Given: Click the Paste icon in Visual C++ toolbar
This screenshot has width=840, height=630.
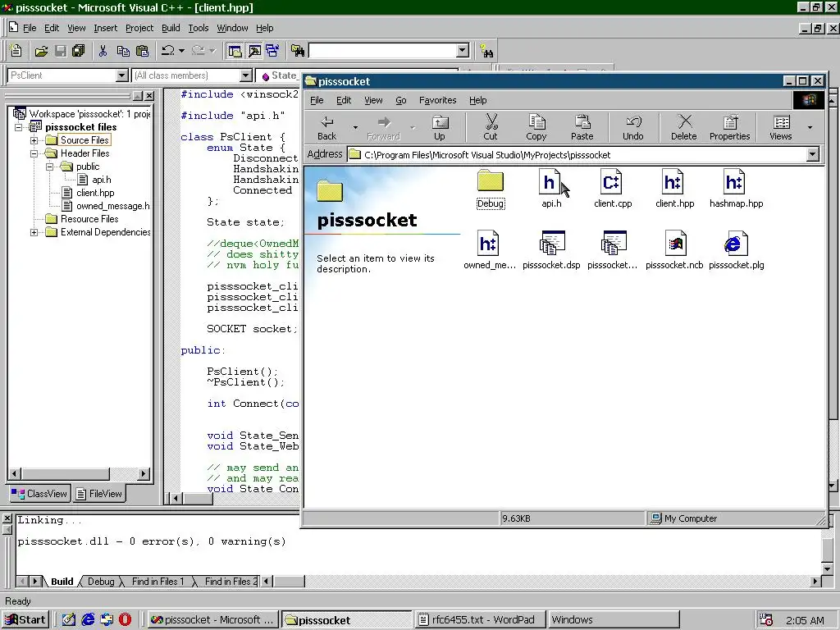Looking at the screenshot, I should (143, 51).
